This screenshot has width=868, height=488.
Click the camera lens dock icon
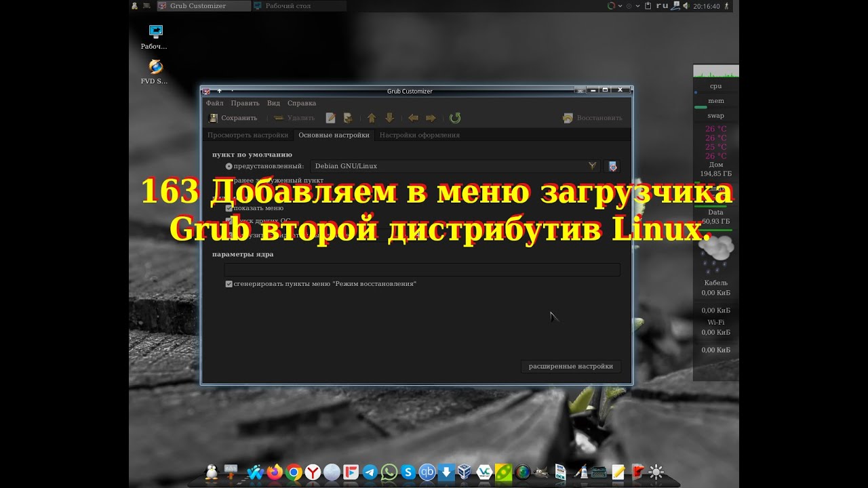tap(522, 472)
